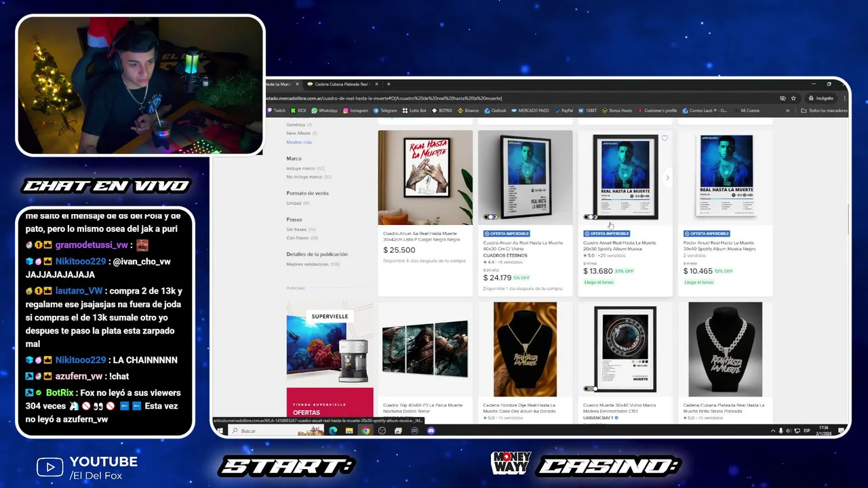The width and height of the screenshot is (868, 488).
Task: Click the red Real Hasta La Muerte cuadro thumbnail
Action: click(425, 178)
